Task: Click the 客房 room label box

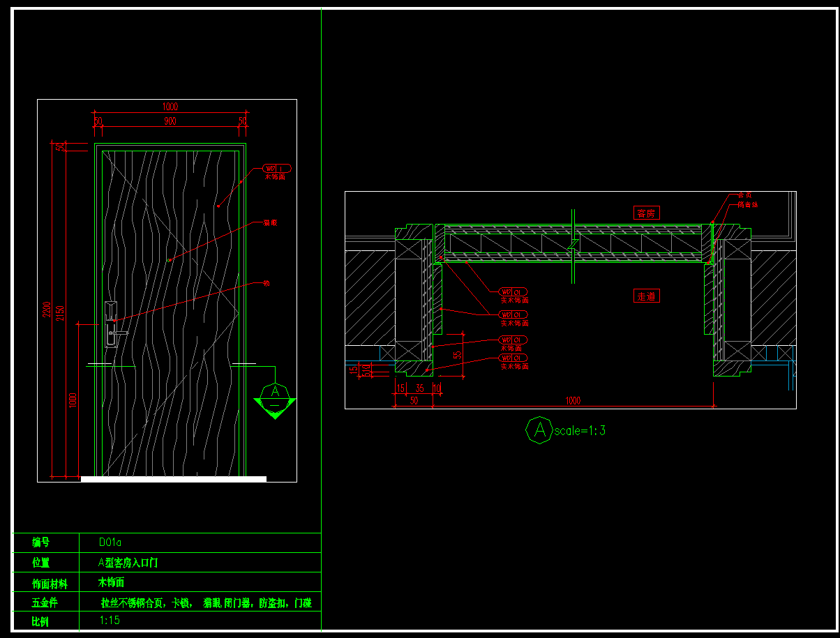Action: click(647, 213)
